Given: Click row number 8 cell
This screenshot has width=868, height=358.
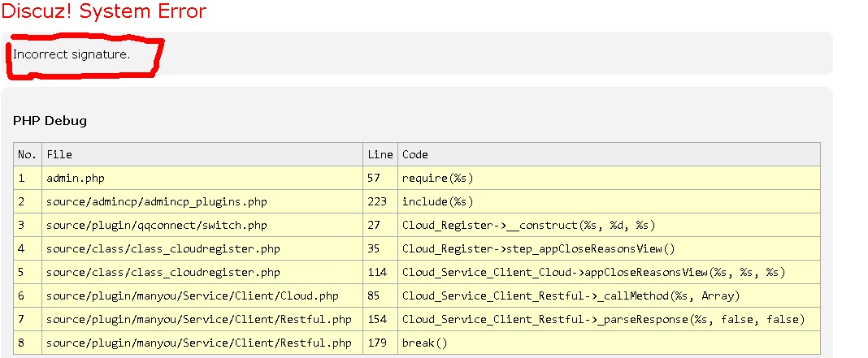Looking at the screenshot, I should (x=28, y=343).
